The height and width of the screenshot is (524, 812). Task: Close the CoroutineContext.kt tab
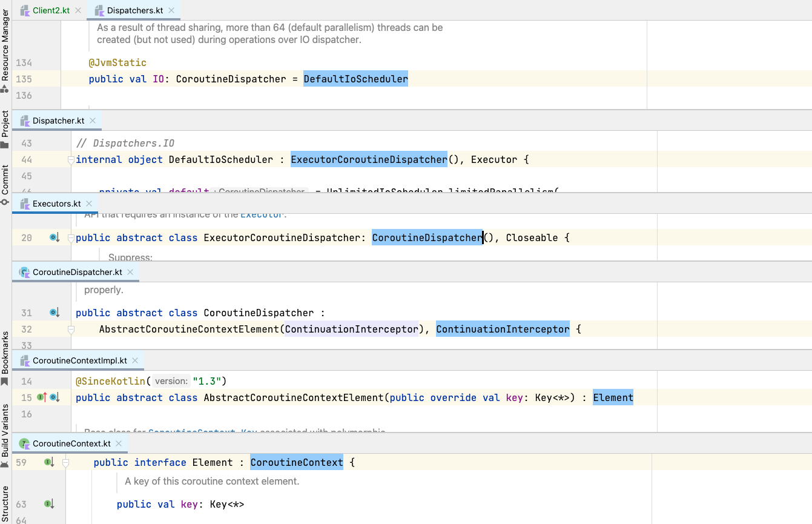119,443
